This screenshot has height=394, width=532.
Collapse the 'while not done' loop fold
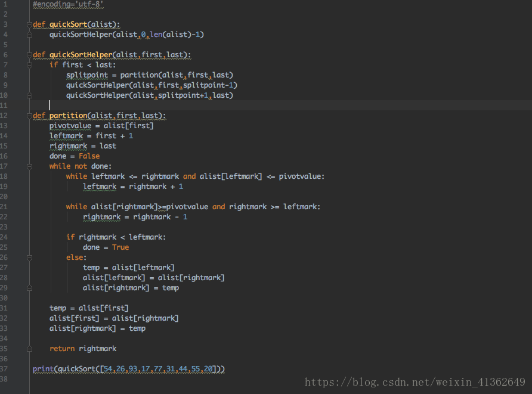29,166
